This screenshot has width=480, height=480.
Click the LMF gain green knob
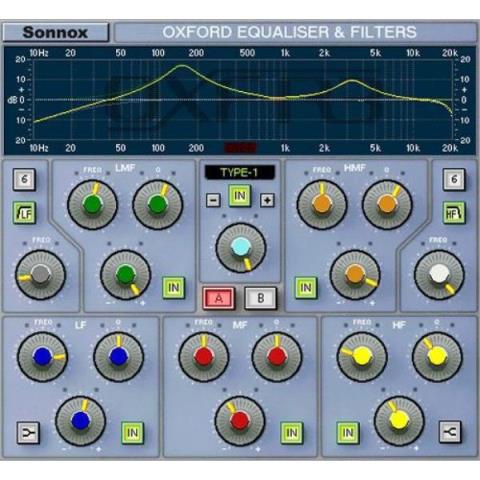coord(126,275)
